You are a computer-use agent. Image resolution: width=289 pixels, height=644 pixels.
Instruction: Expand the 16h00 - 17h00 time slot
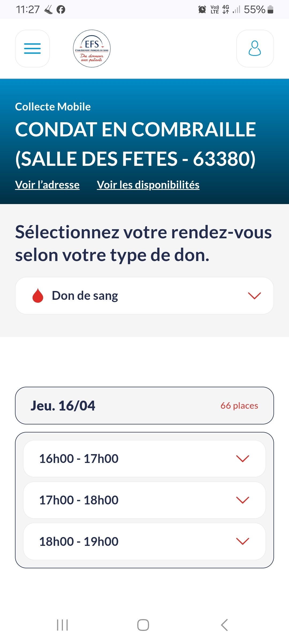tap(144, 459)
